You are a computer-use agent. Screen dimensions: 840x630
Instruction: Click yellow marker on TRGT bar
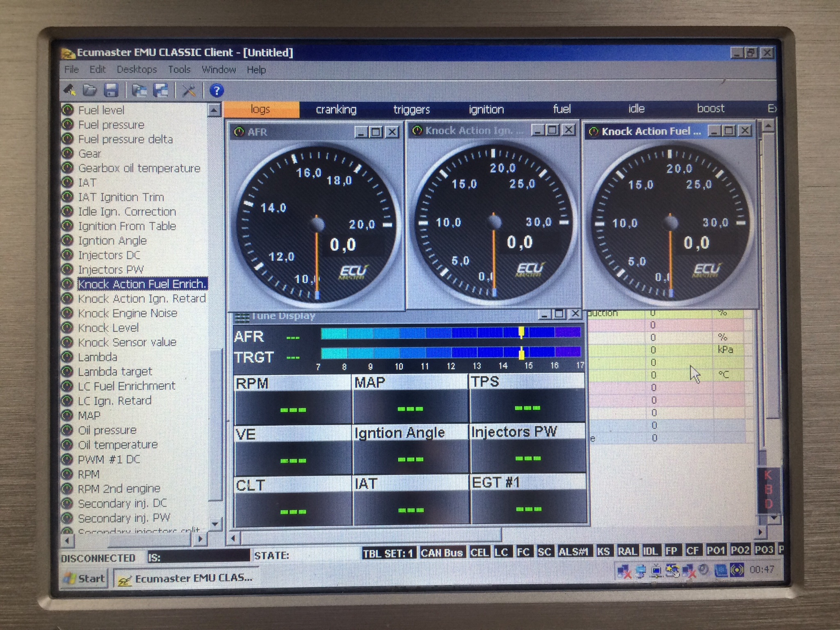tap(521, 353)
